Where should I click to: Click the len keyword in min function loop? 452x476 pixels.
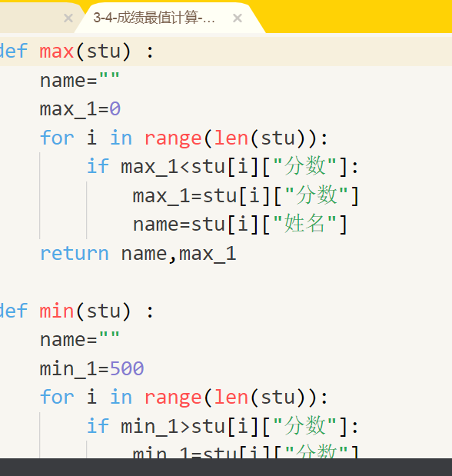pyautogui.click(x=231, y=398)
